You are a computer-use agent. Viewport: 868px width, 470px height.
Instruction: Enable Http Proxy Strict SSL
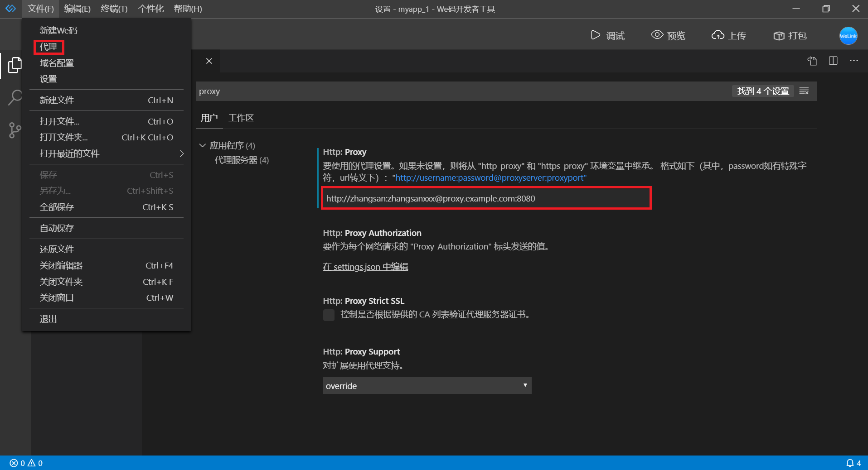[x=328, y=315]
